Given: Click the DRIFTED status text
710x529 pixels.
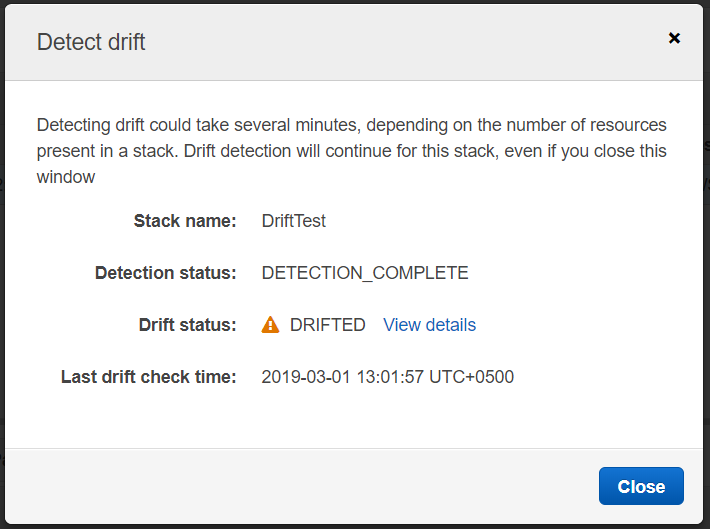Looking at the screenshot, I should tap(328, 325).
